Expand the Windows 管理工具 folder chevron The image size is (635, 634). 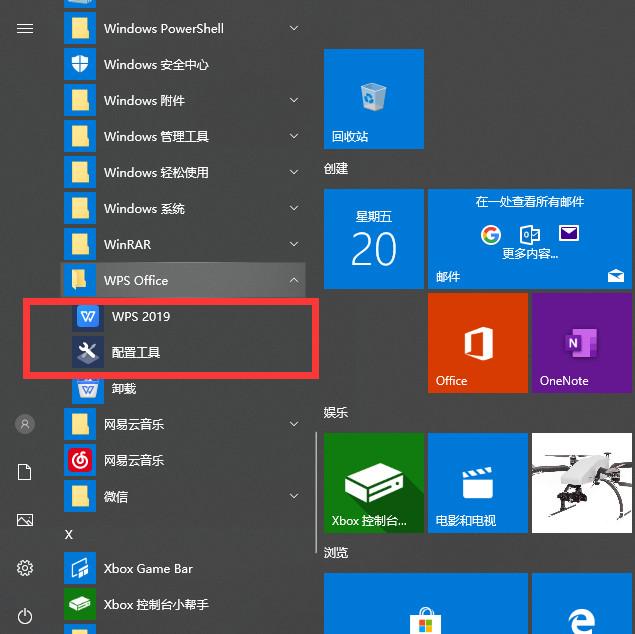(294, 136)
